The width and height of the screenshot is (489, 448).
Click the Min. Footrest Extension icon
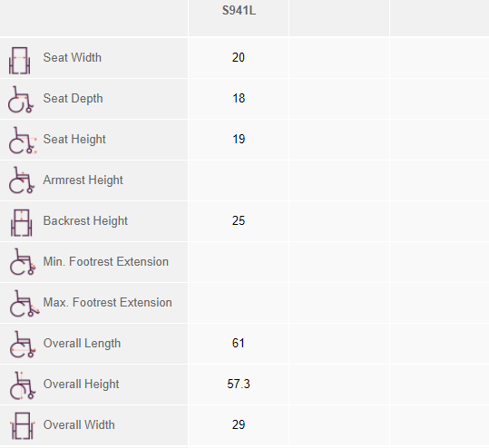(23, 262)
